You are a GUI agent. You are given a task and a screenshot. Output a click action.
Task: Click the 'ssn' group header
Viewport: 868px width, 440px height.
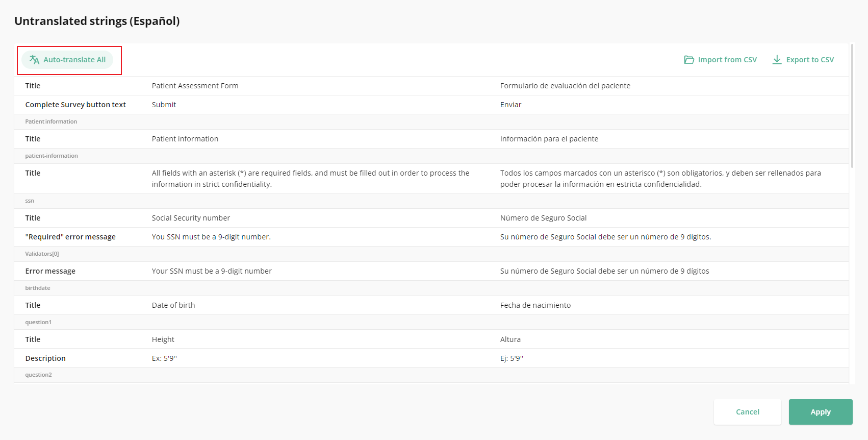click(30, 201)
